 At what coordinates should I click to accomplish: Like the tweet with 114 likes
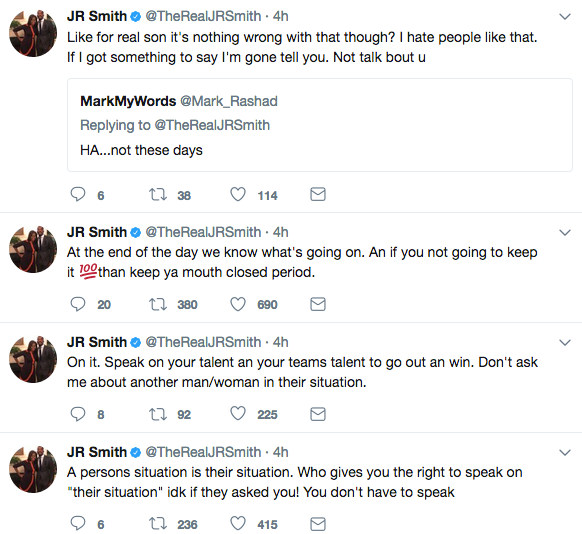pos(238,194)
